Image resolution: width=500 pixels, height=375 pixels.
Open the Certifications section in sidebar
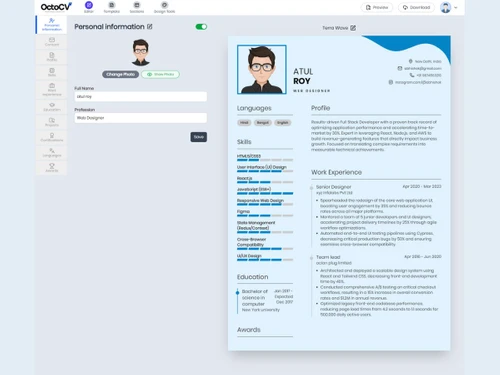coord(52,137)
